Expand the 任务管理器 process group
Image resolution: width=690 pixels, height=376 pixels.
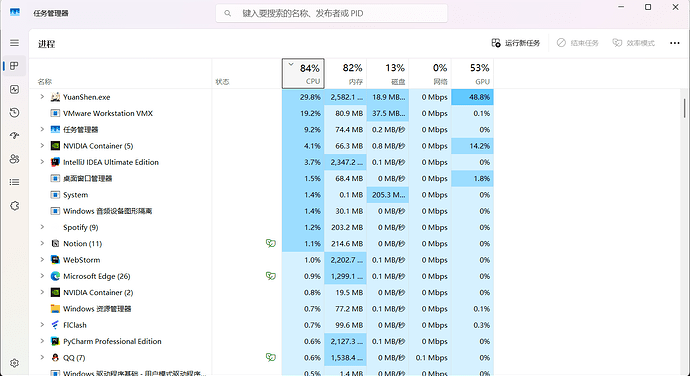click(42, 129)
